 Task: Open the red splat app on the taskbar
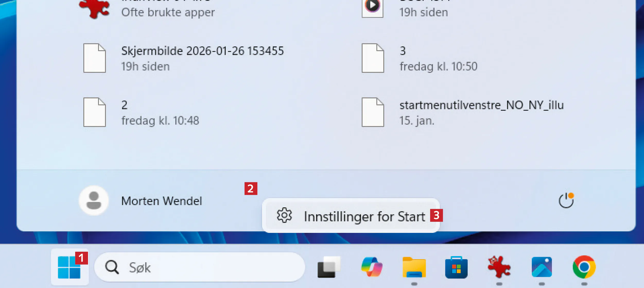point(499,267)
